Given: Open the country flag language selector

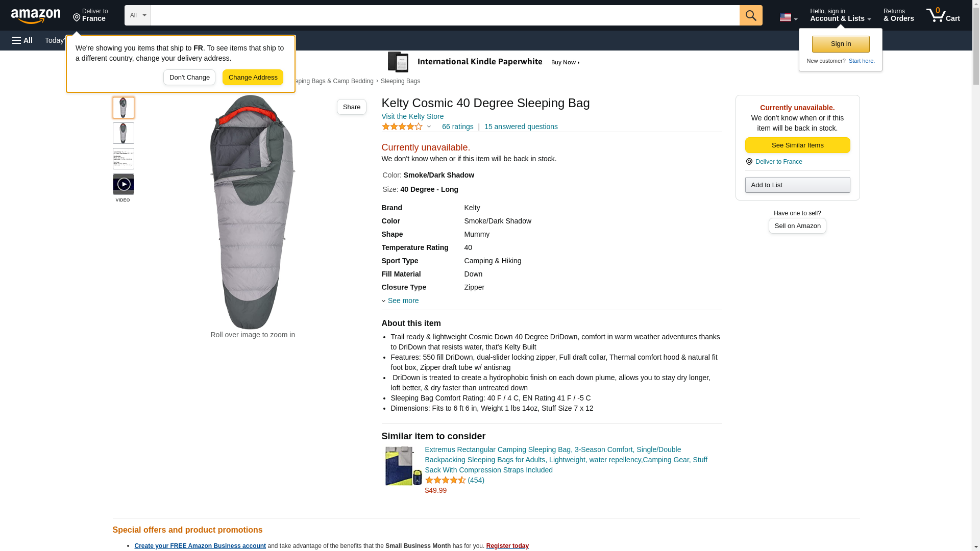Looking at the screenshot, I should tap(788, 17).
